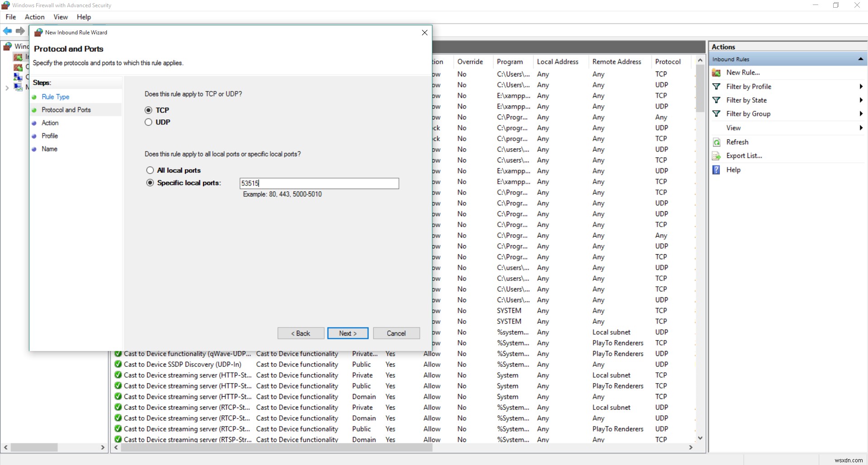Sort by the Program column header
The height and width of the screenshot is (465, 868).
click(x=510, y=62)
